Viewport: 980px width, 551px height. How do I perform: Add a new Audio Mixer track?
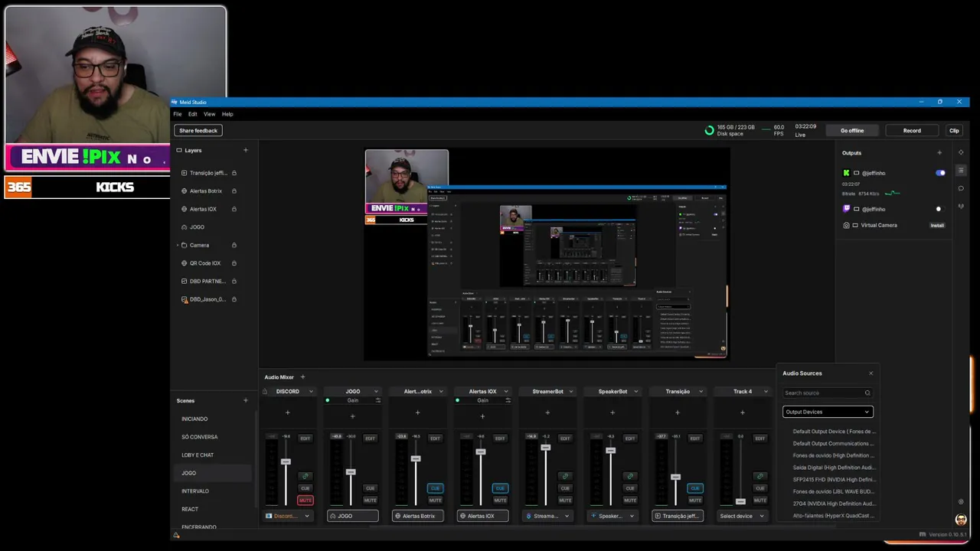tap(302, 377)
